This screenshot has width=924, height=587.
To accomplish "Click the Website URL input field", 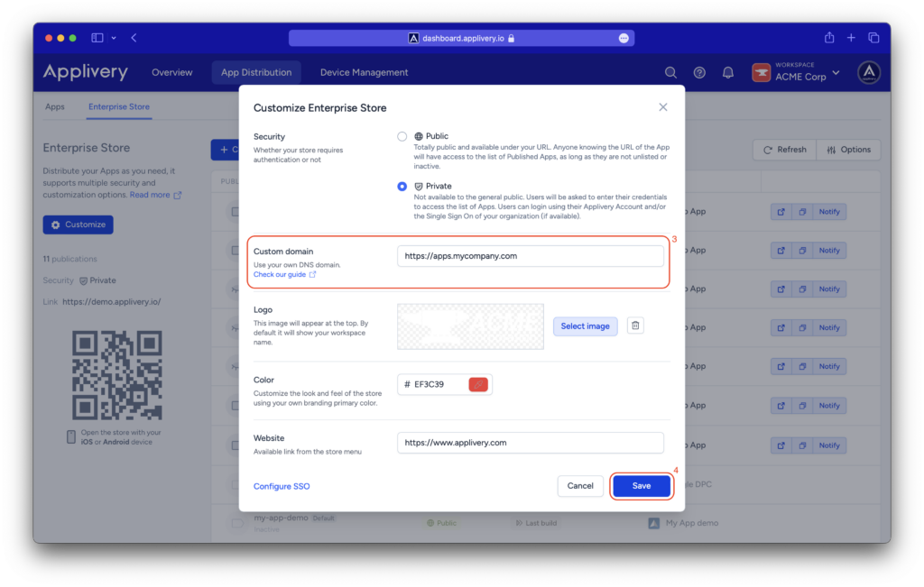I will 531,443.
